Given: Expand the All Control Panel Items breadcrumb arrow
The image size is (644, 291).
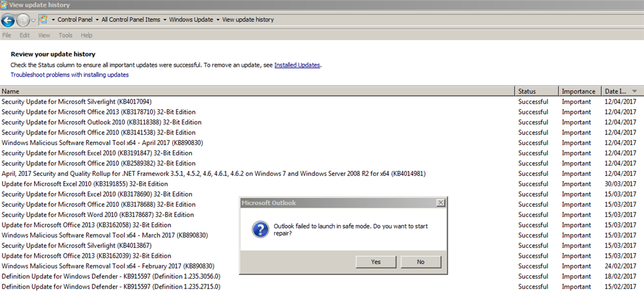Looking at the screenshot, I should 97,19.
